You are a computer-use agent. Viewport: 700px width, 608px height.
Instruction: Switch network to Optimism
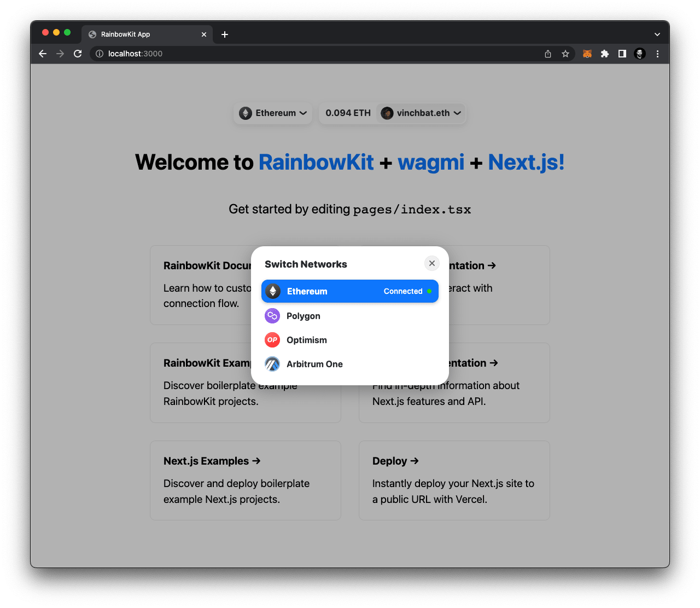(x=350, y=340)
